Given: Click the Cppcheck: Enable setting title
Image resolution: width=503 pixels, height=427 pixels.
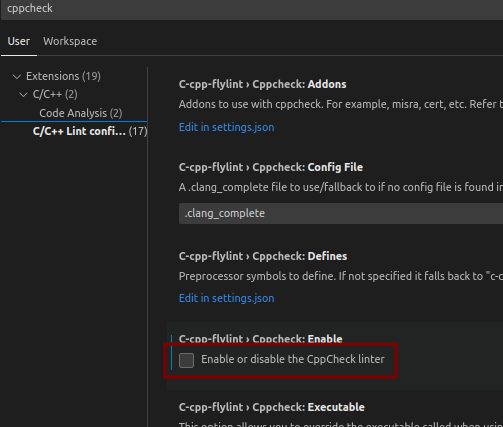Looking at the screenshot, I should (x=261, y=339).
